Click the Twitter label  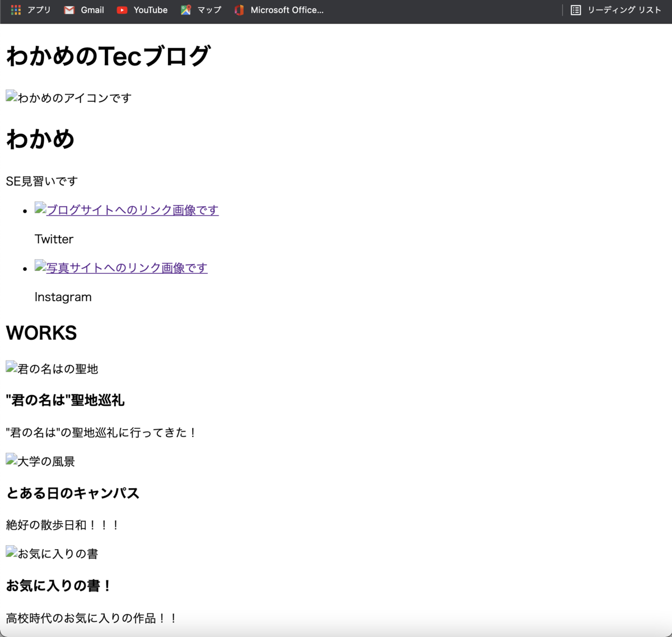tap(54, 239)
